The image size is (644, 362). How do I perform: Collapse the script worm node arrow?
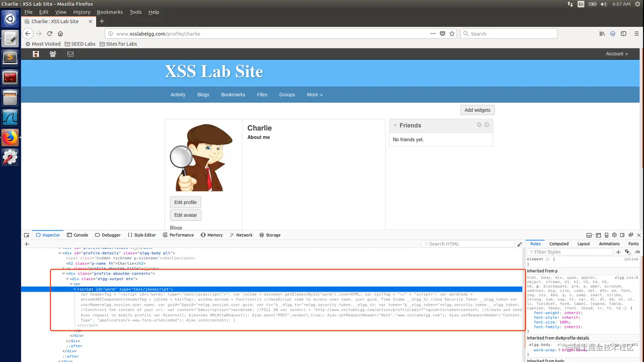75,289
